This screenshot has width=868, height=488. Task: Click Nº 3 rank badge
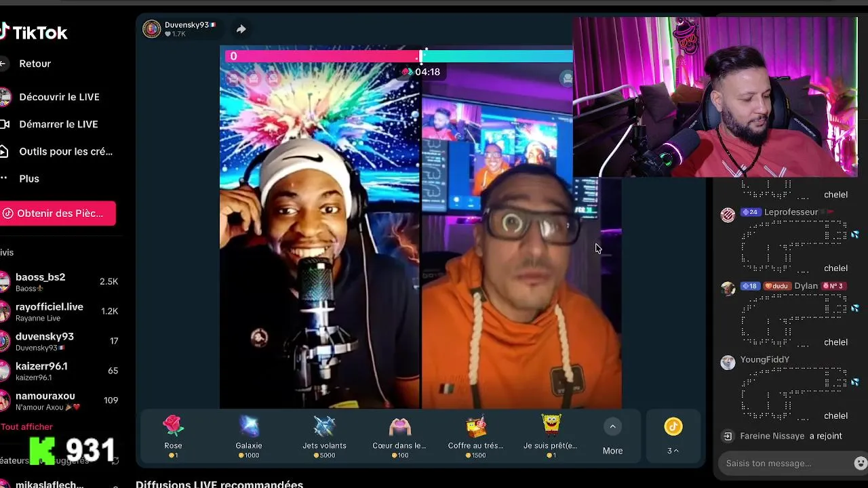click(x=833, y=286)
